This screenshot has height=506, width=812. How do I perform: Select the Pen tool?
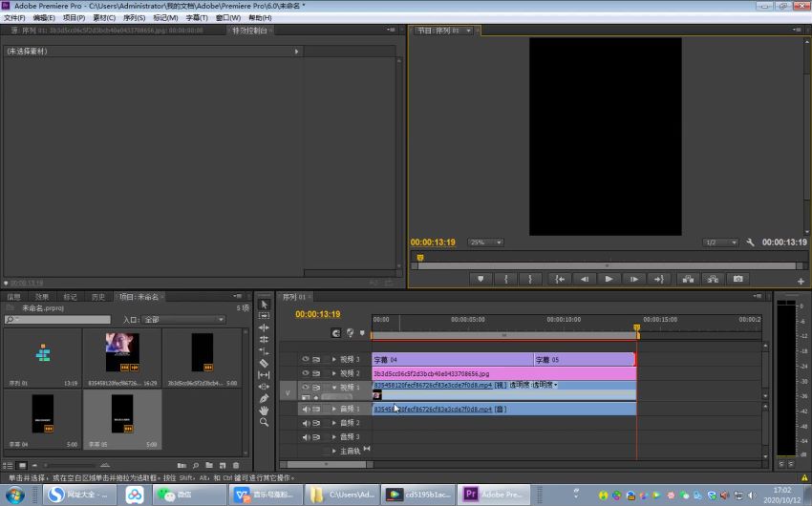[264, 398]
